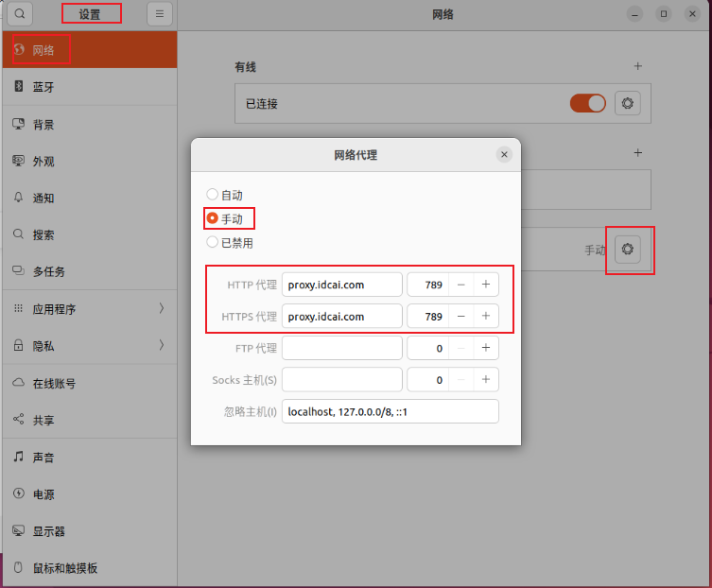The image size is (712, 588).
Task: Select the 已禁用 radio option
Action: (x=213, y=242)
